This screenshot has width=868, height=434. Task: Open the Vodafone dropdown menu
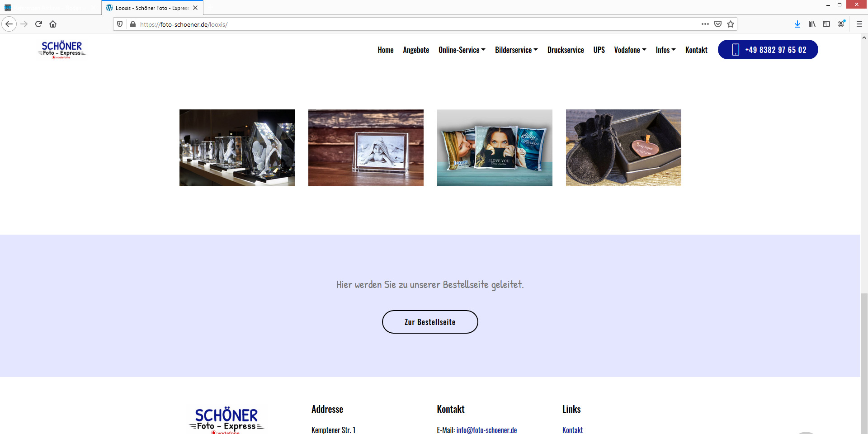tap(630, 50)
